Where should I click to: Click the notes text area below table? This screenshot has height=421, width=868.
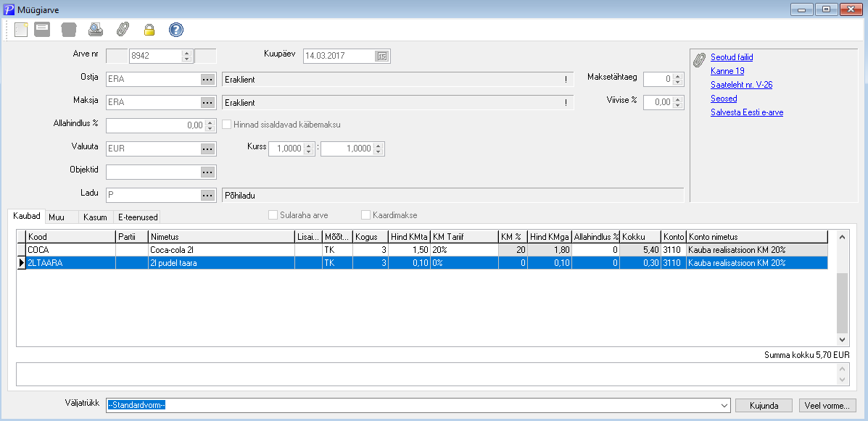tap(426, 374)
